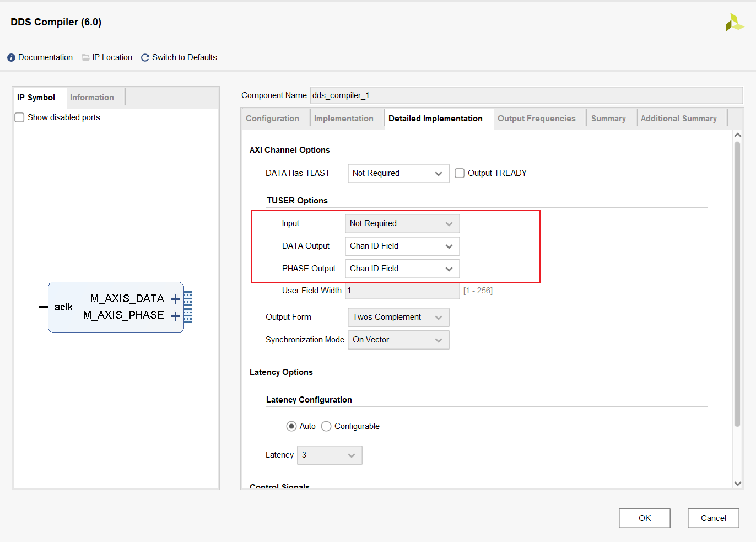Click the Latency Configuration heading
756x542 pixels.
[309, 400]
